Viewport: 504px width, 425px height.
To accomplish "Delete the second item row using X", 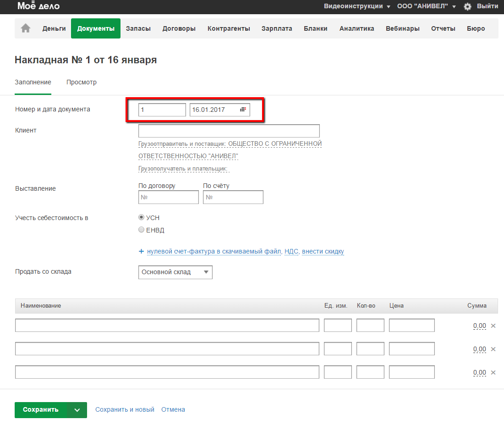I will [x=493, y=349].
